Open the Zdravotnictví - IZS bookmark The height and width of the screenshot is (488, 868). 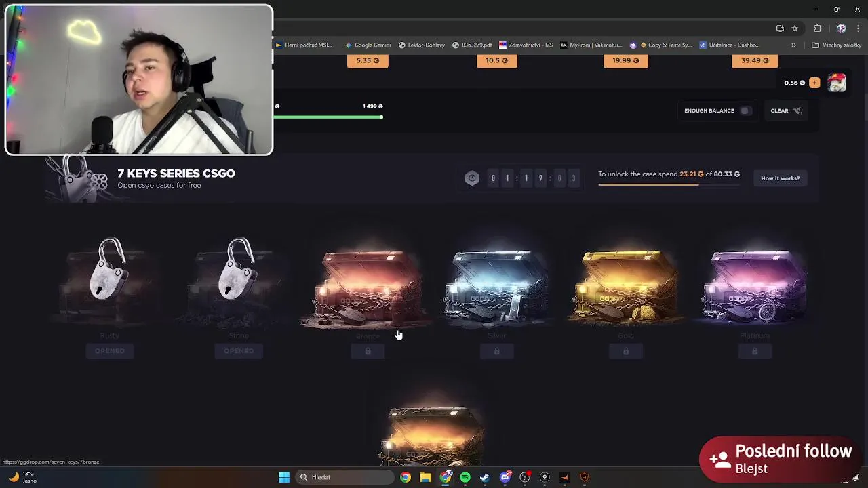526,45
